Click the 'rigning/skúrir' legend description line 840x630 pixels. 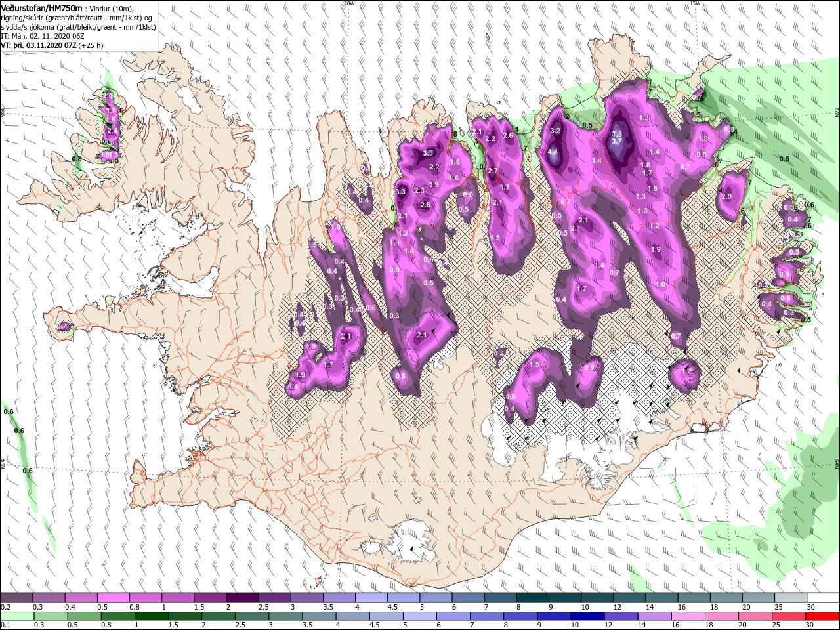[x=77, y=18]
